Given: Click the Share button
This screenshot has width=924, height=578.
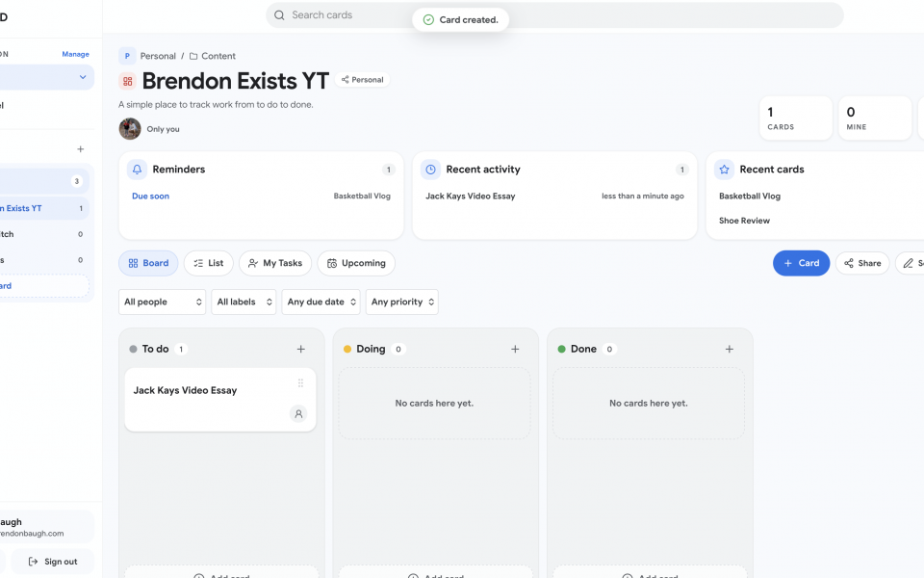Looking at the screenshot, I should [x=861, y=263].
